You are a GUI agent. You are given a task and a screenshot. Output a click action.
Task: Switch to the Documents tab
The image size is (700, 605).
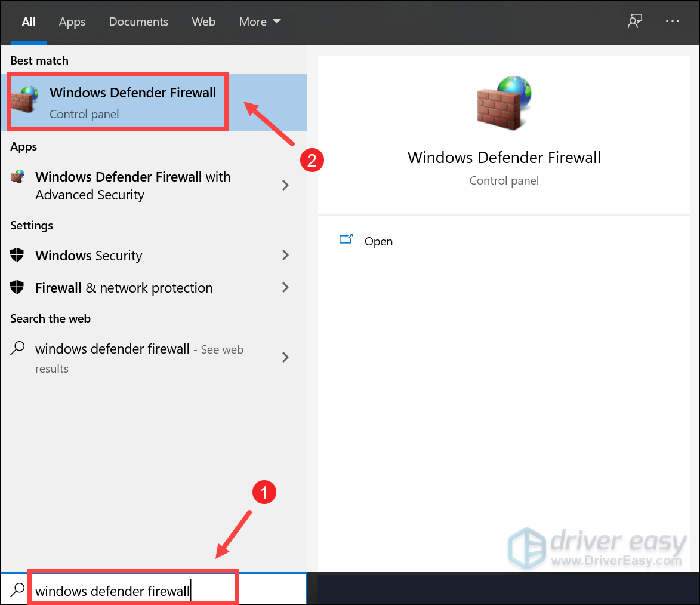[x=138, y=22]
